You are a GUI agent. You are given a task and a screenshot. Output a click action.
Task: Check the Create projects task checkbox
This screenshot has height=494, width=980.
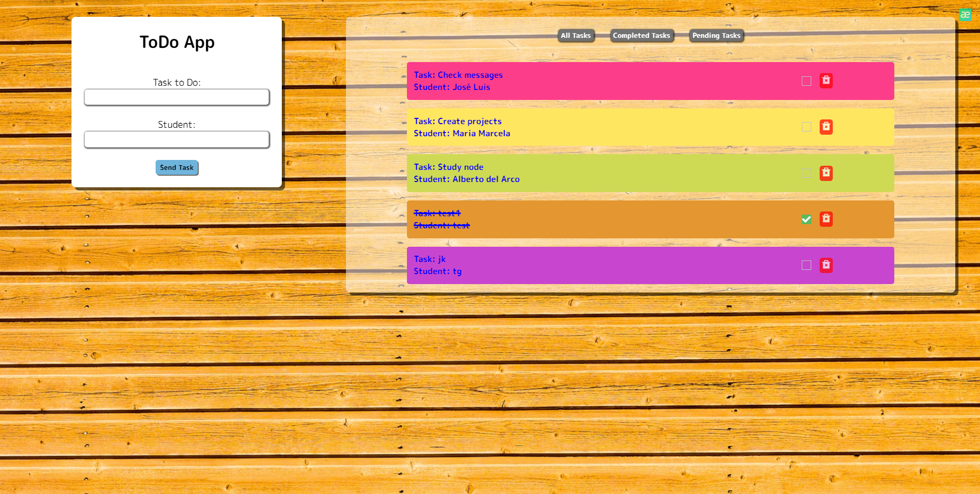click(806, 127)
